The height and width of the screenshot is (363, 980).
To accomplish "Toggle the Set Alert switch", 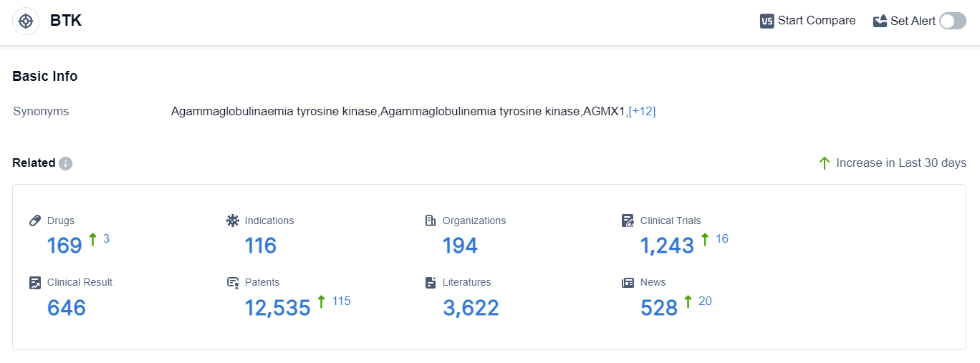I will tap(952, 21).
